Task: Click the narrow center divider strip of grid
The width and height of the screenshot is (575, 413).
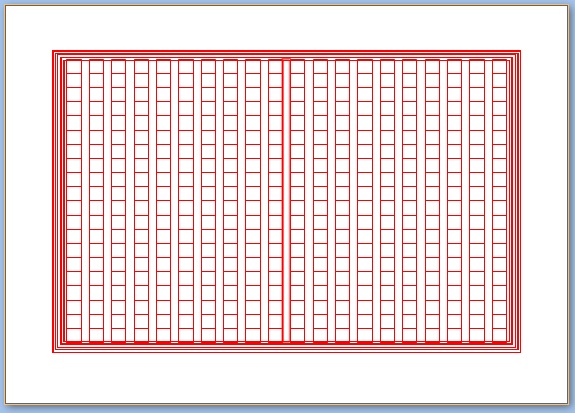Action: pyautogui.click(x=286, y=201)
